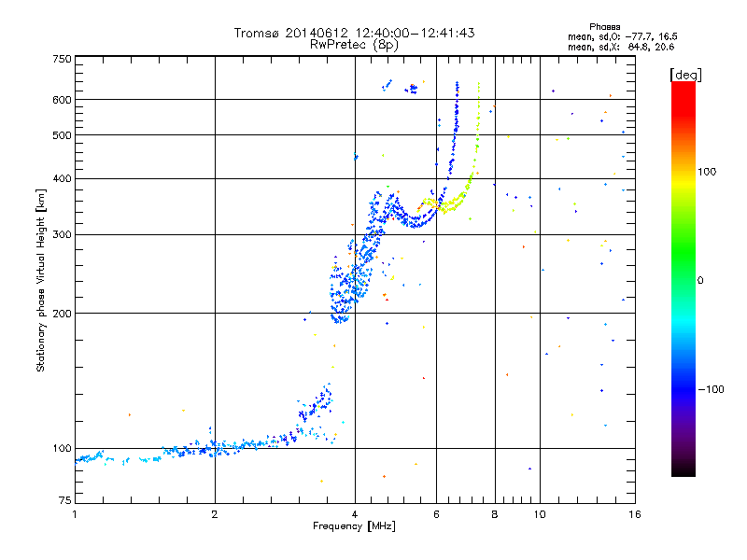Click the "Phases" header text
Image resolution: width=747 pixels, height=560 pixels.
coord(604,27)
